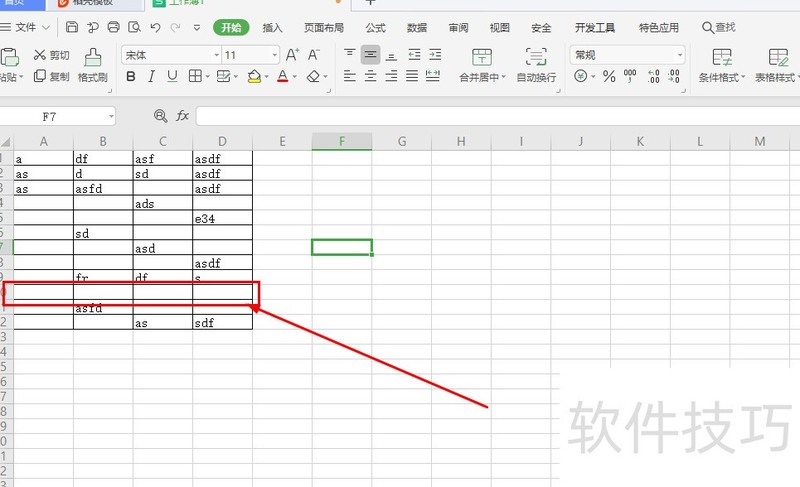Viewport: 800px width, 487px height.
Task: Switch to the 插入 ribbon tab
Action: click(272, 28)
